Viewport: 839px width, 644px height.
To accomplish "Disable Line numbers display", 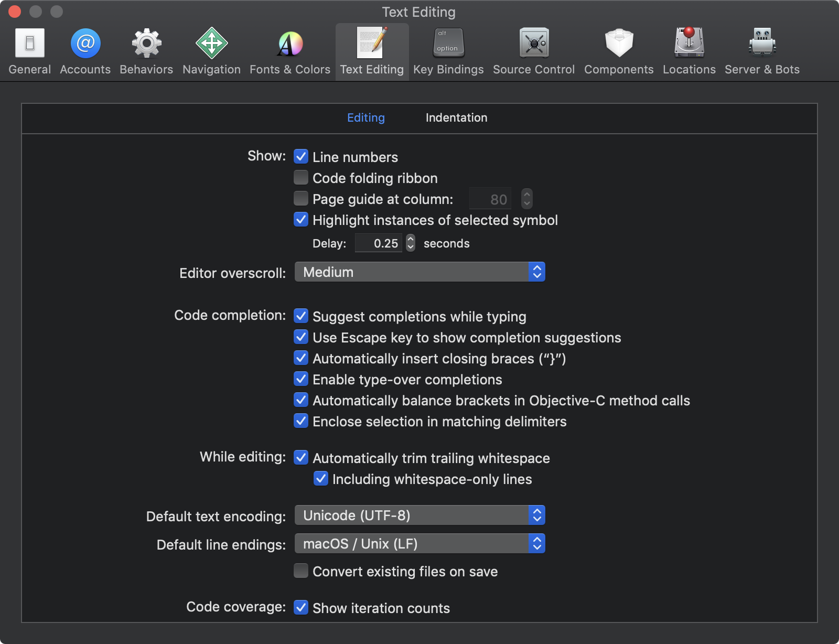I will [301, 156].
